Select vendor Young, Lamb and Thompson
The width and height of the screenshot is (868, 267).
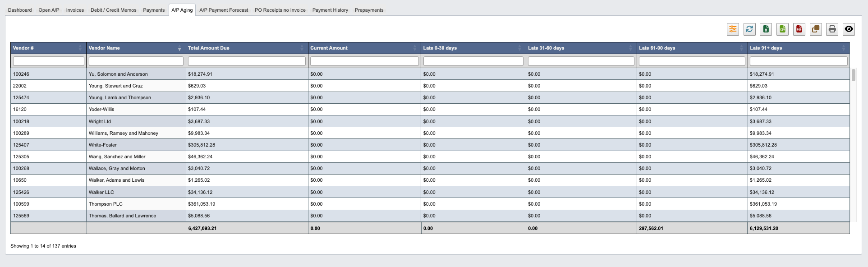(120, 97)
